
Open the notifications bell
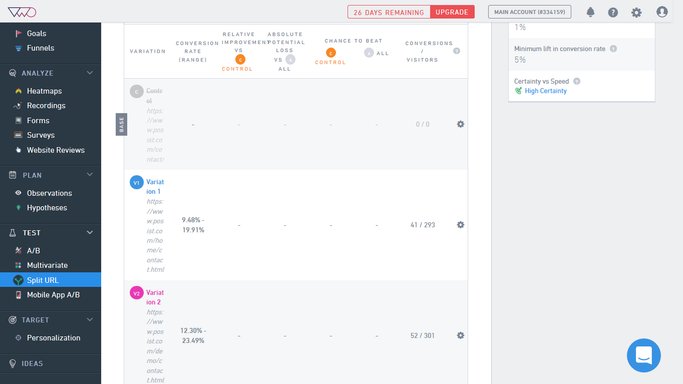[x=590, y=12]
